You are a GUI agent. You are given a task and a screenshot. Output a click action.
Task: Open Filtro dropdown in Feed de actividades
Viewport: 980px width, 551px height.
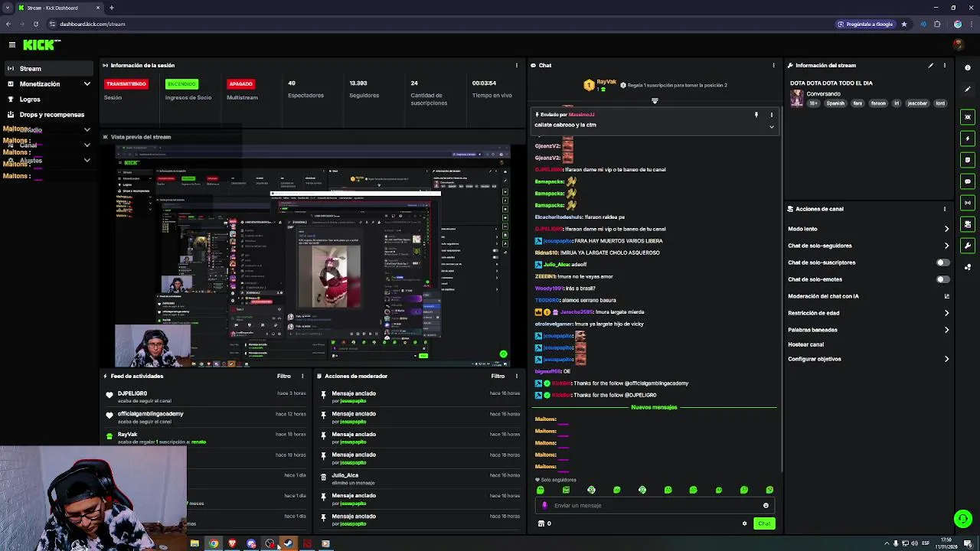point(284,377)
